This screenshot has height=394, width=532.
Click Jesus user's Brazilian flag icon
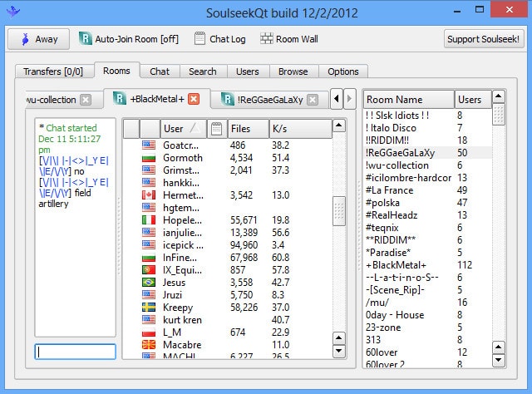click(x=149, y=283)
